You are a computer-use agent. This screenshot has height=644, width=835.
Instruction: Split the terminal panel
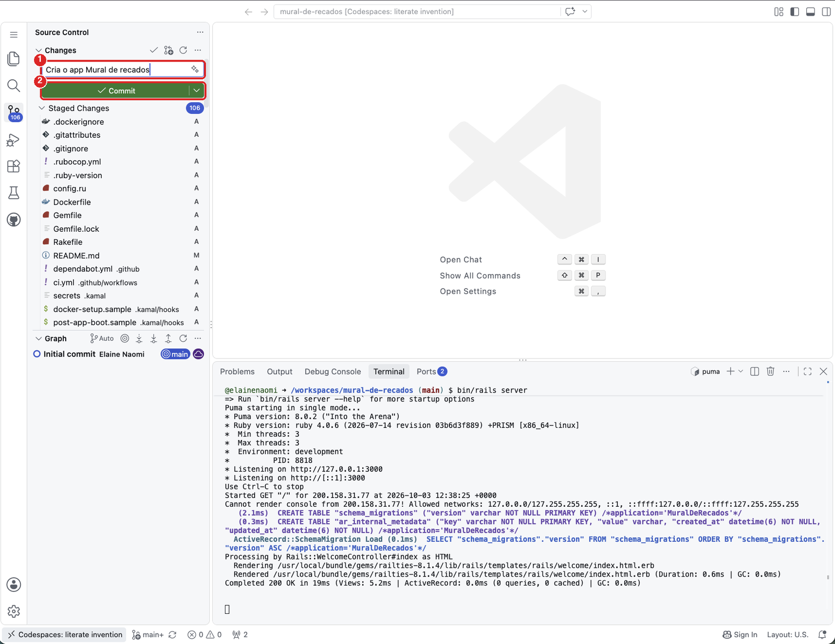click(x=755, y=372)
